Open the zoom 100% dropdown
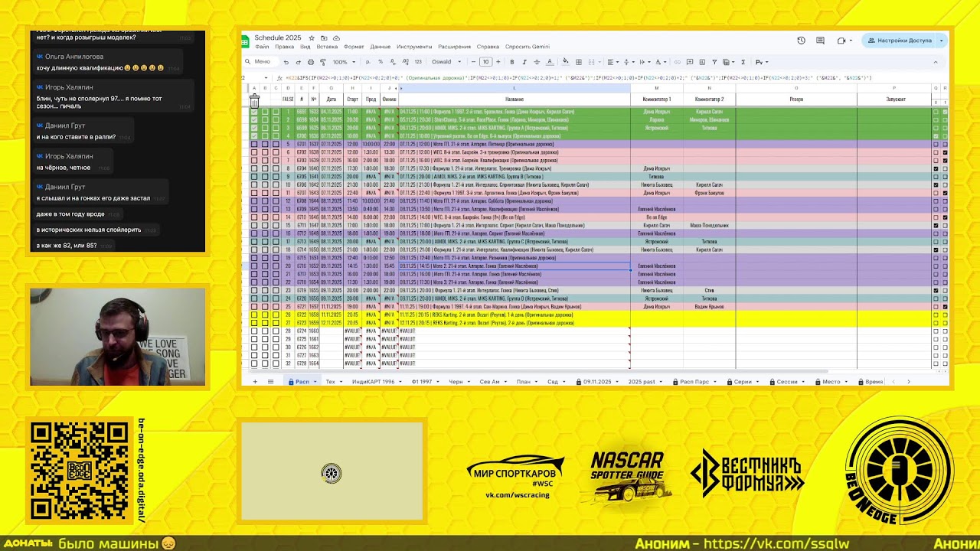Screen dimensions: 980x551 click(x=345, y=62)
